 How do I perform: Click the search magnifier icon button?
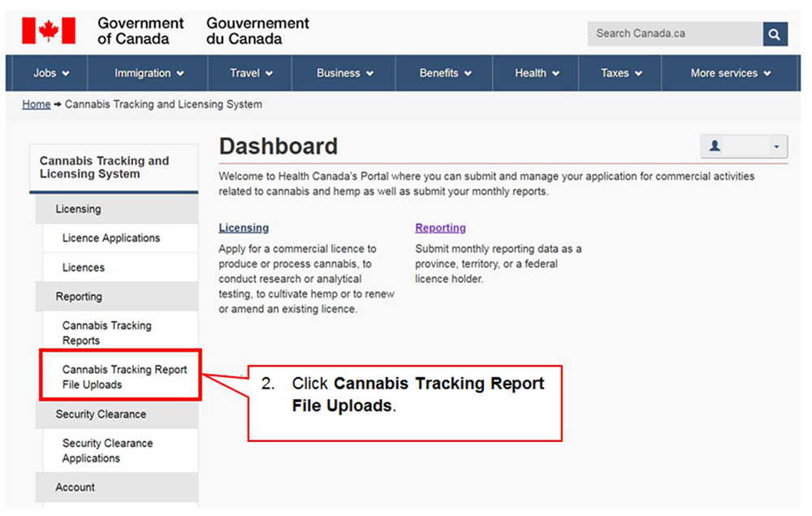click(x=775, y=34)
